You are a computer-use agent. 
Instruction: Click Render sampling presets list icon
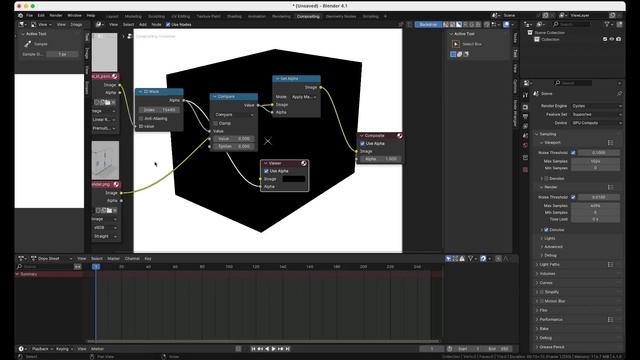(x=610, y=187)
